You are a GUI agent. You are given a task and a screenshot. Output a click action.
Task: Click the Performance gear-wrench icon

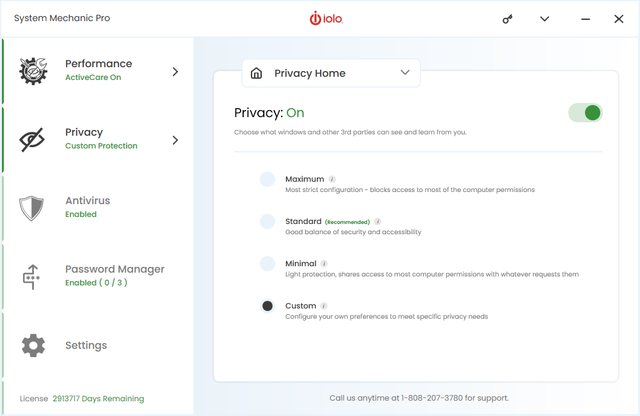click(x=33, y=72)
